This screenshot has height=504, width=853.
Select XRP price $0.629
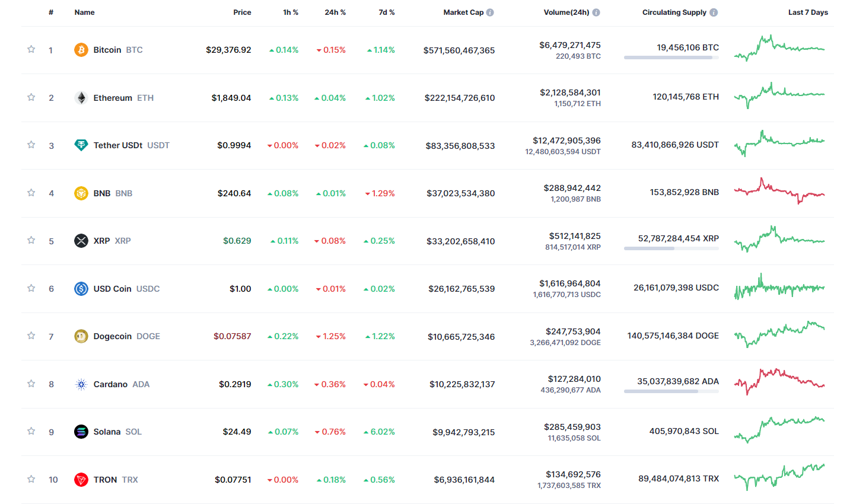(237, 241)
